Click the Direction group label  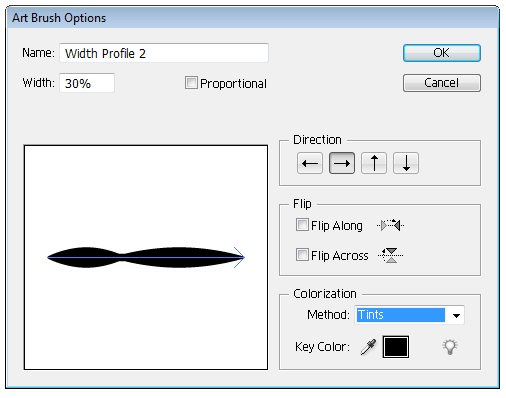pos(317,140)
